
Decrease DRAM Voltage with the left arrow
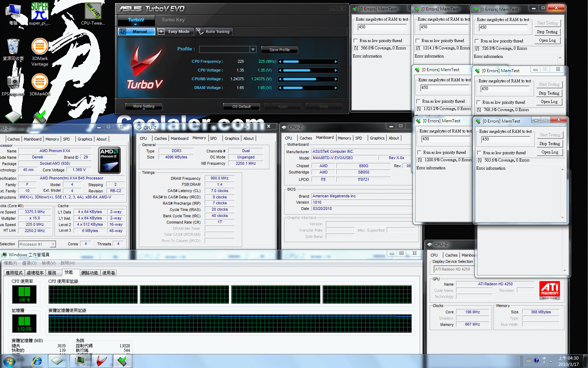pyautogui.click(x=280, y=88)
